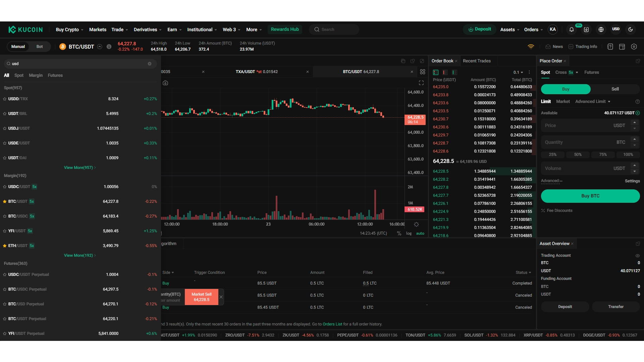Screen dimensions: 644x362
Task: Open Advanced Limit order type dropdown
Action: 593,102
